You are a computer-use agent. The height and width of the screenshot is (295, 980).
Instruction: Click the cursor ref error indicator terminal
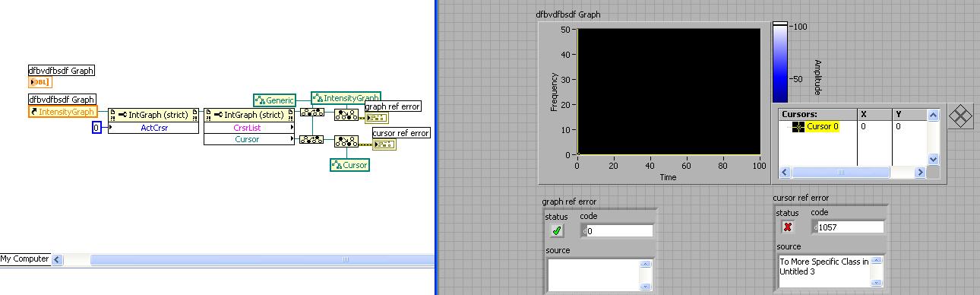pyautogui.click(x=384, y=144)
